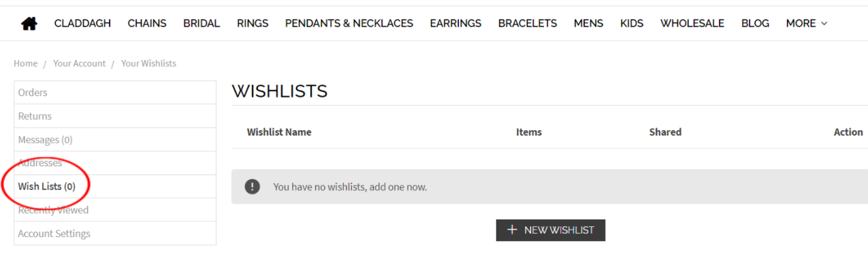Create a NEW WISHLIST
Screen dimensions: 868x261
click(x=551, y=230)
